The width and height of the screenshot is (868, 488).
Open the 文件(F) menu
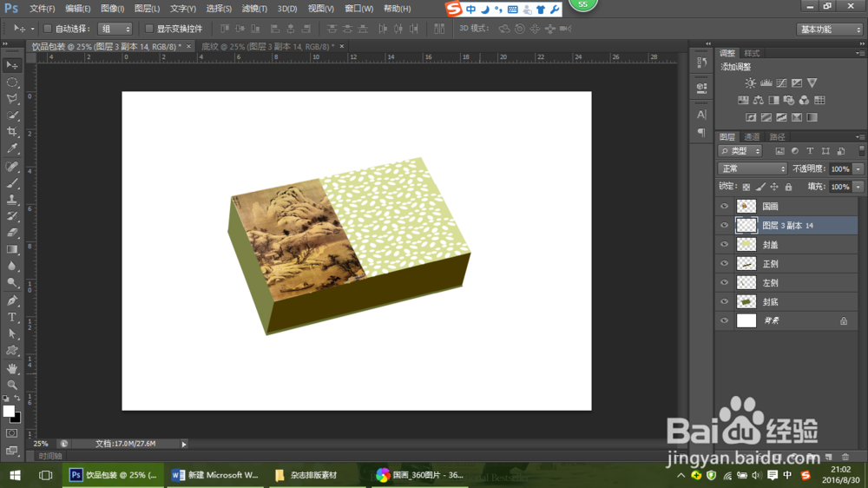[42, 9]
